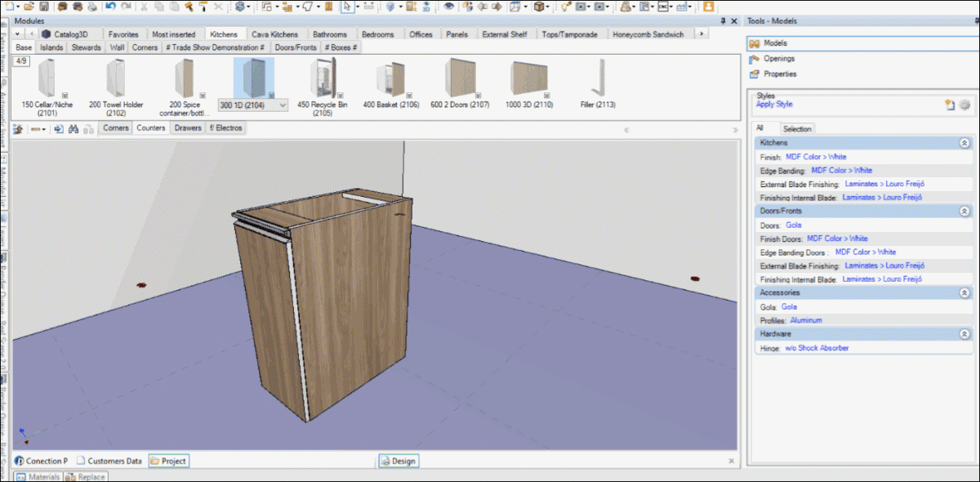This screenshot has height=482, width=980.
Task: Collapse the Kitchens style section
Action: [964, 143]
